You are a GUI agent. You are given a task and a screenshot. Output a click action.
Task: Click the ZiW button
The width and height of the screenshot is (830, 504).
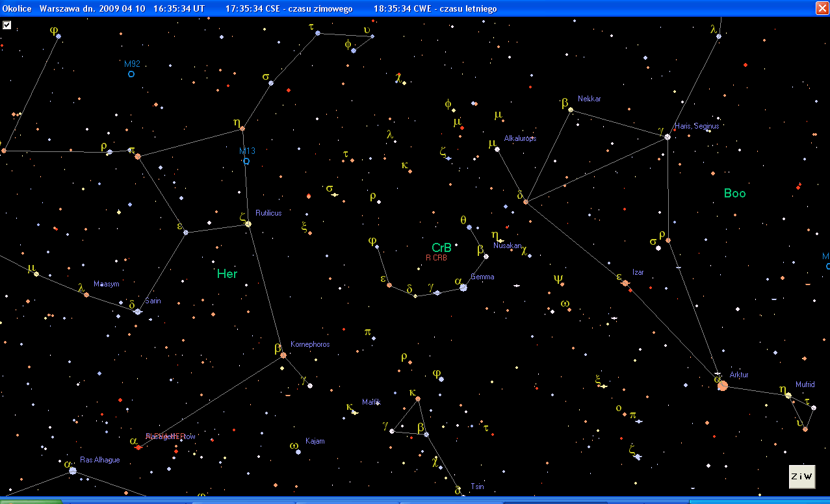(x=801, y=477)
